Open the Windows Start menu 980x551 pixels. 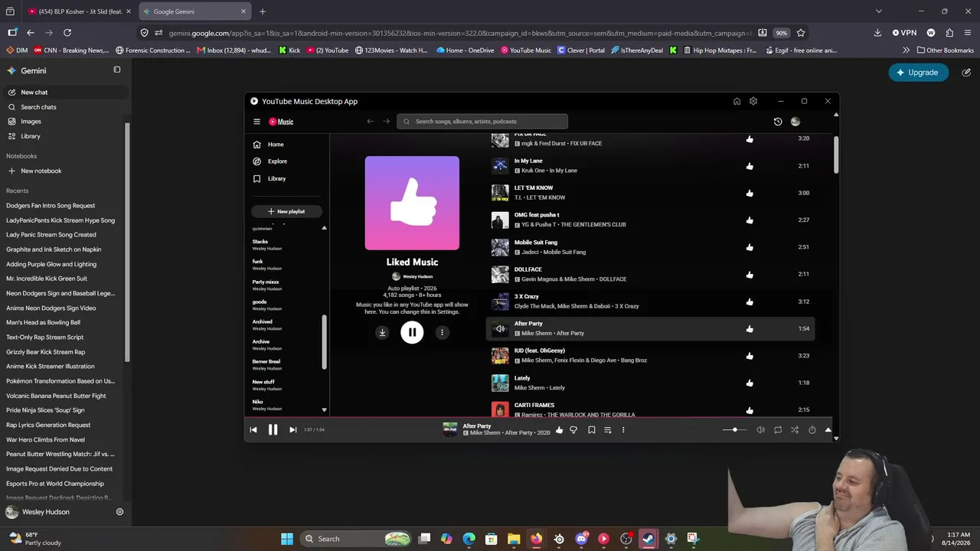click(287, 539)
